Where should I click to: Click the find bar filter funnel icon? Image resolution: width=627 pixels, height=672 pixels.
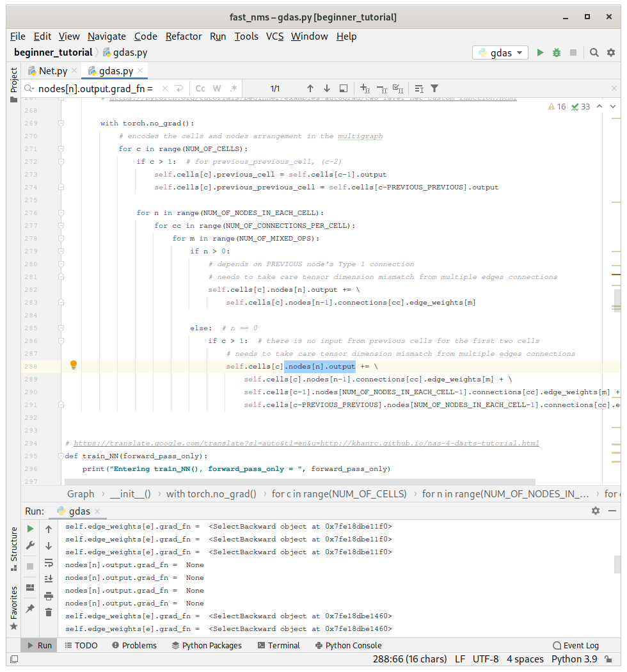pos(434,88)
